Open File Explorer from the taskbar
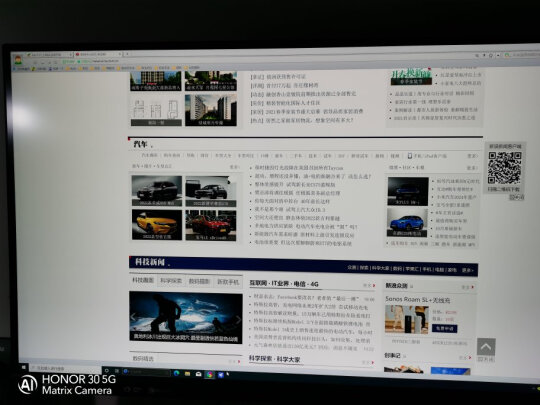The width and height of the screenshot is (540, 405). 187,373
